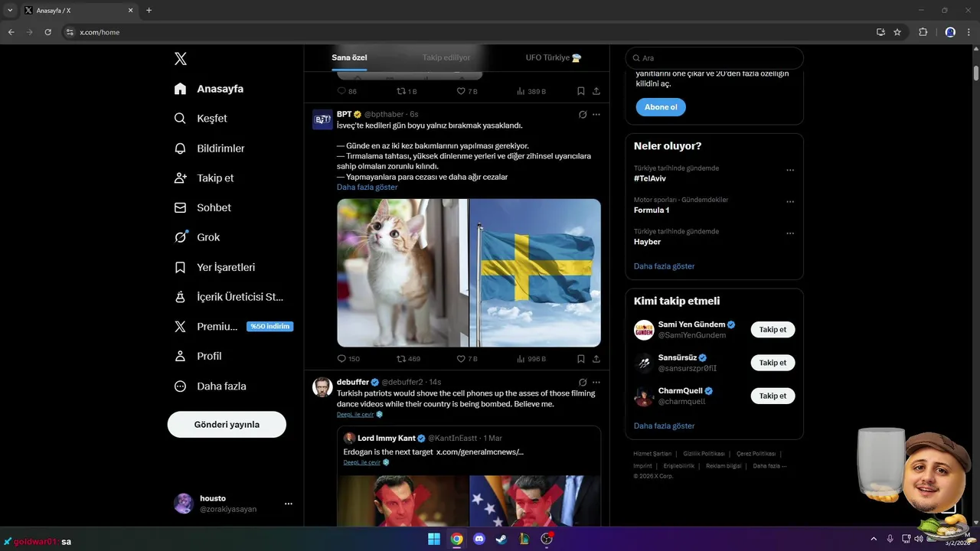Bookmark this tab with star icon

(x=897, y=32)
